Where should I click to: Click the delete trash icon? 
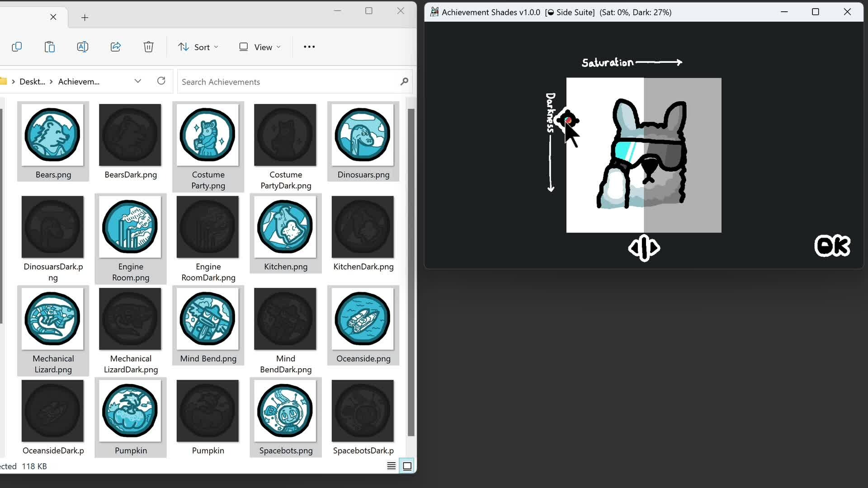click(149, 47)
